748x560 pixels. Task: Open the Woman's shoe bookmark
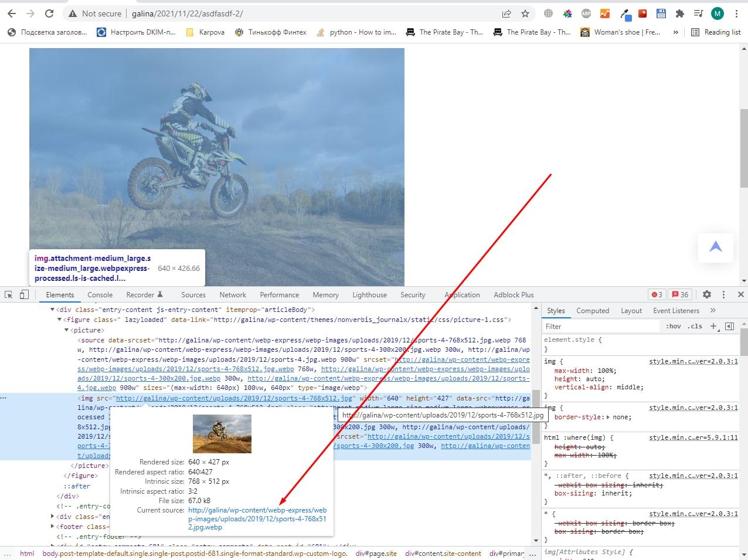coord(620,32)
